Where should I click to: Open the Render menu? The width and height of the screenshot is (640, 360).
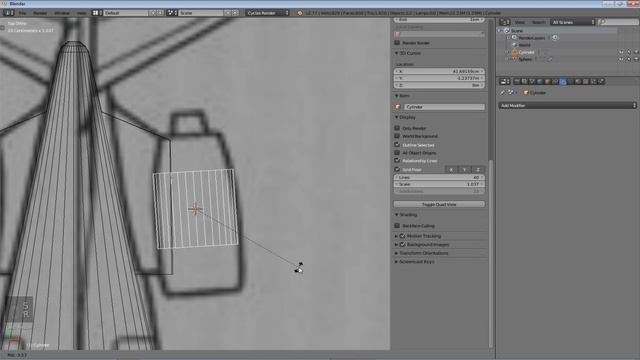[40, 13]
